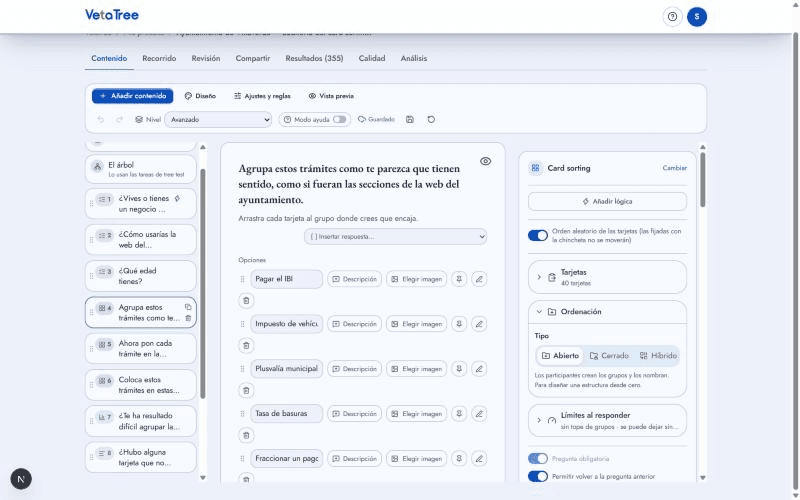Open the Recorrido tab

point(159,58)
